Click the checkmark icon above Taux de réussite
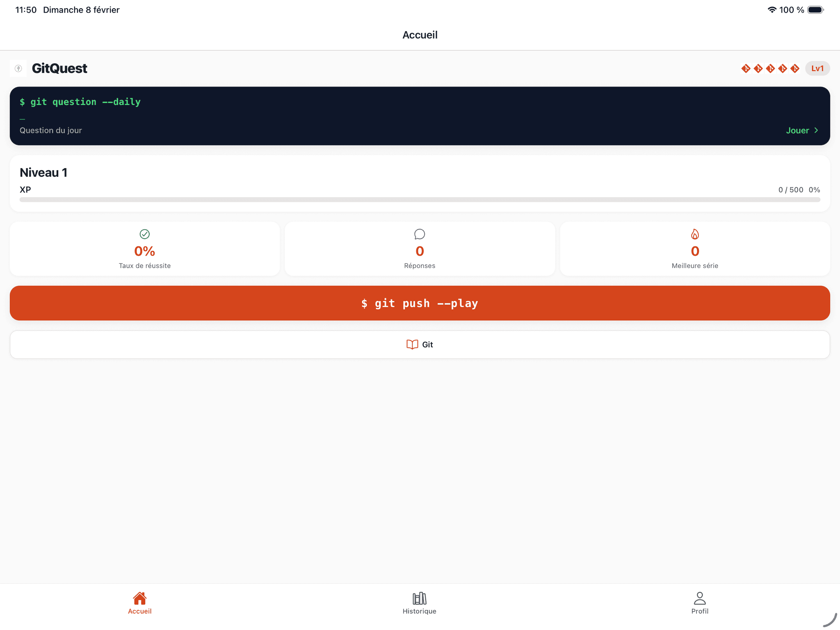 click(x=144, y=234)
